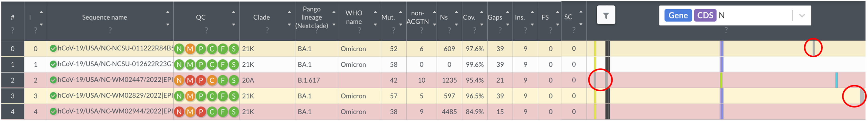868x121 pixels.
Task: Sort descending using Mut. column down arrow
Action: coord(400,25)
